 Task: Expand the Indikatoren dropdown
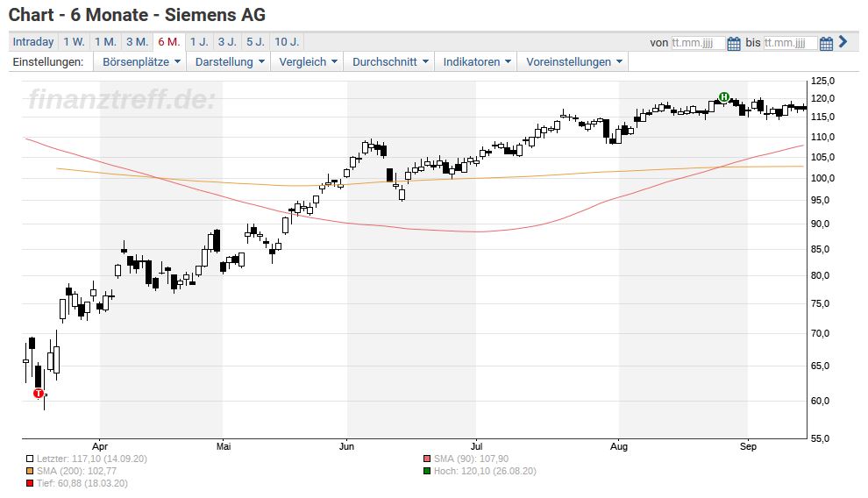click(x=477, y=62)
